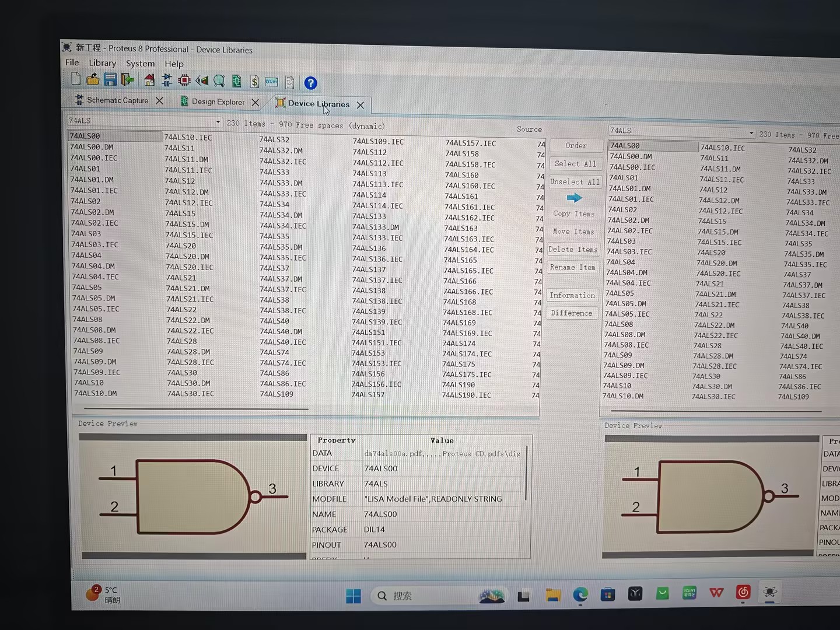Click the Save Project floppy icon
840x630 pixels.
(x=110, y=79)
